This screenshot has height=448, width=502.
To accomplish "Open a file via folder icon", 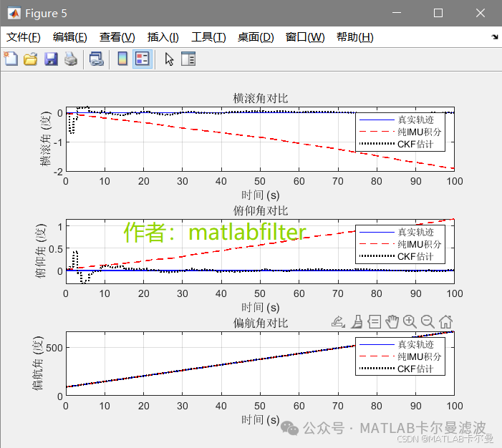I will tap(30, 59).
